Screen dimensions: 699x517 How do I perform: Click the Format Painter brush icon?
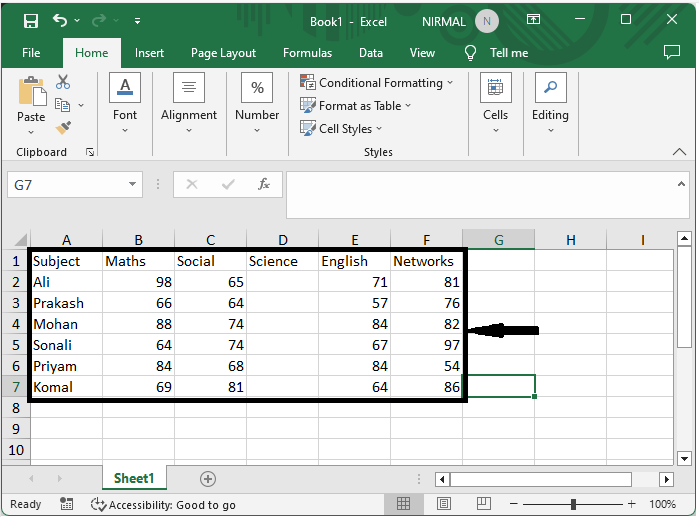pos(63,127)
